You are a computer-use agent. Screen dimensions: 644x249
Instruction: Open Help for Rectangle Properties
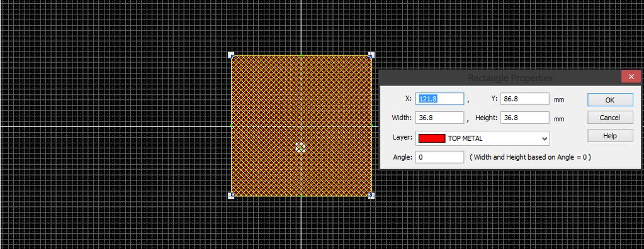tap(610, 136)
